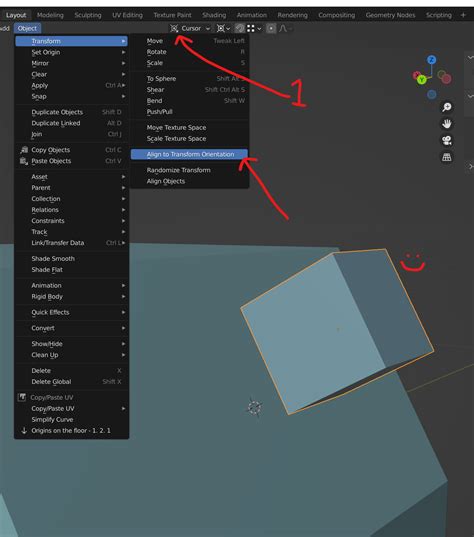Image resolution: width=474 pixels, height=537 pixels.
Task: Toggle the camera view icon
Action: click(x=447, y=140)
